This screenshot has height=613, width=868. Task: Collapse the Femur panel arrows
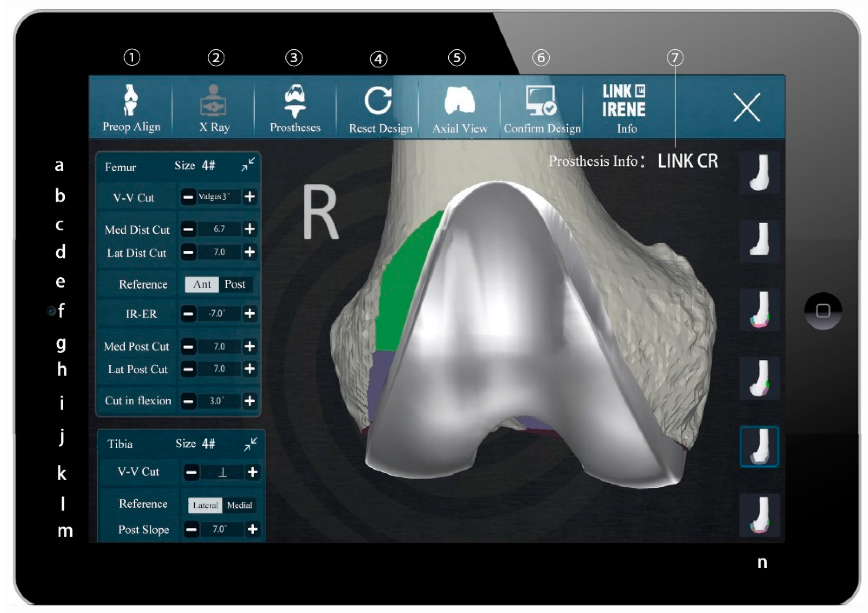click(x=248, y=165)
